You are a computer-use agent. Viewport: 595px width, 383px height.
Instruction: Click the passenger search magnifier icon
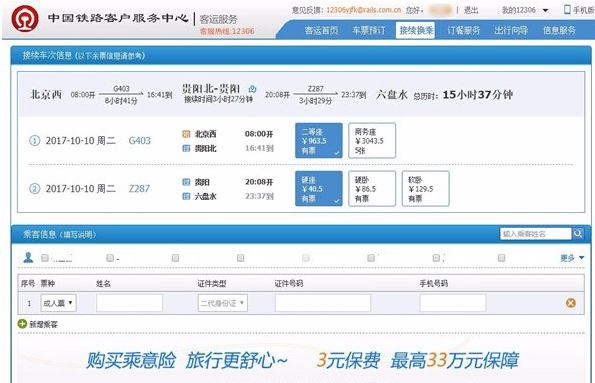[x=578, y=233]
